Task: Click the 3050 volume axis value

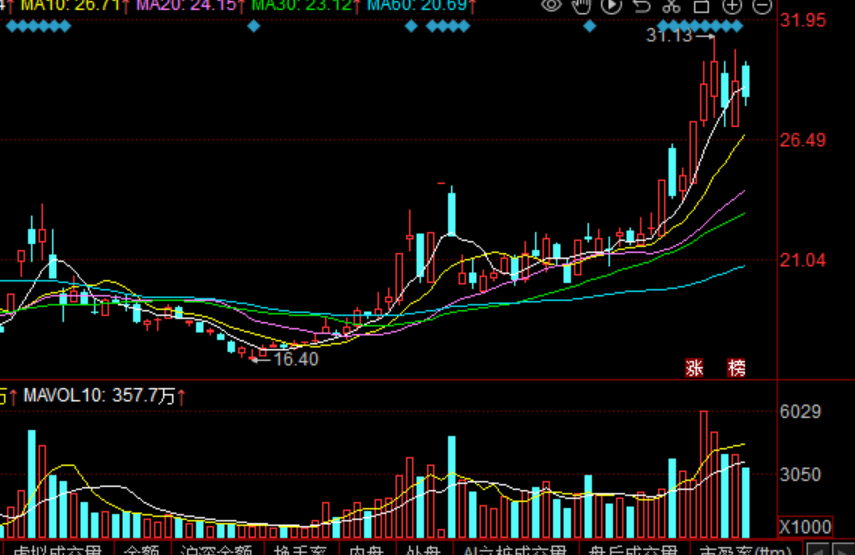Action: coord(800,474)
